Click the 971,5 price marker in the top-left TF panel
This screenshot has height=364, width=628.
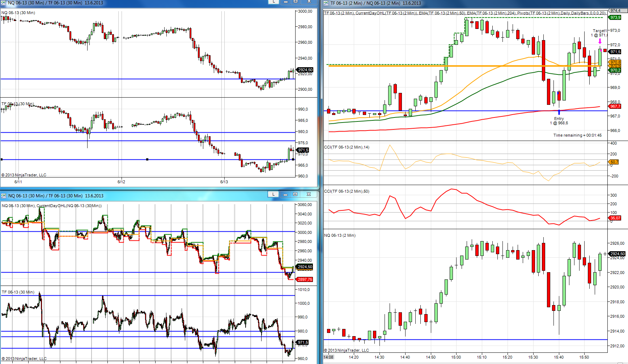point(303,150)
